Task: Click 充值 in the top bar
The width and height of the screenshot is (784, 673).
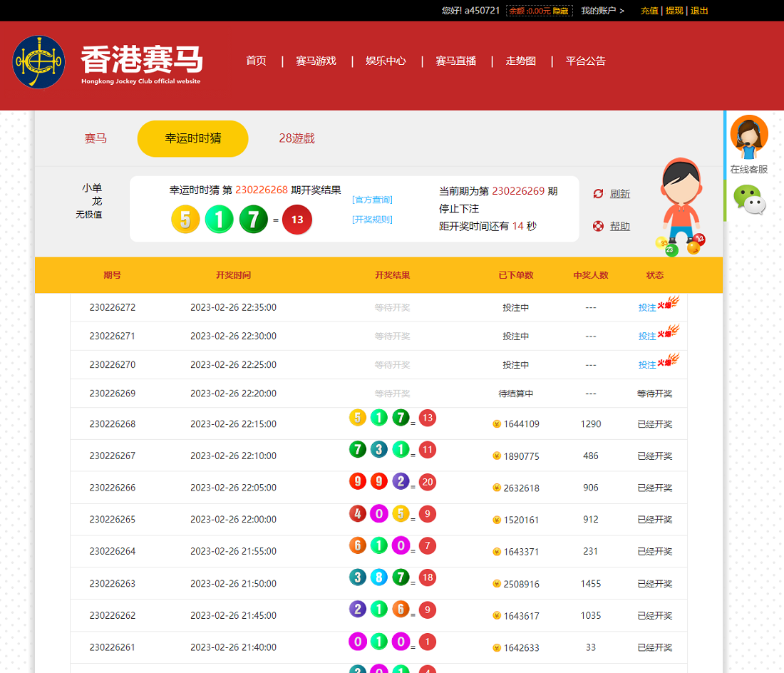Action: 649,11
